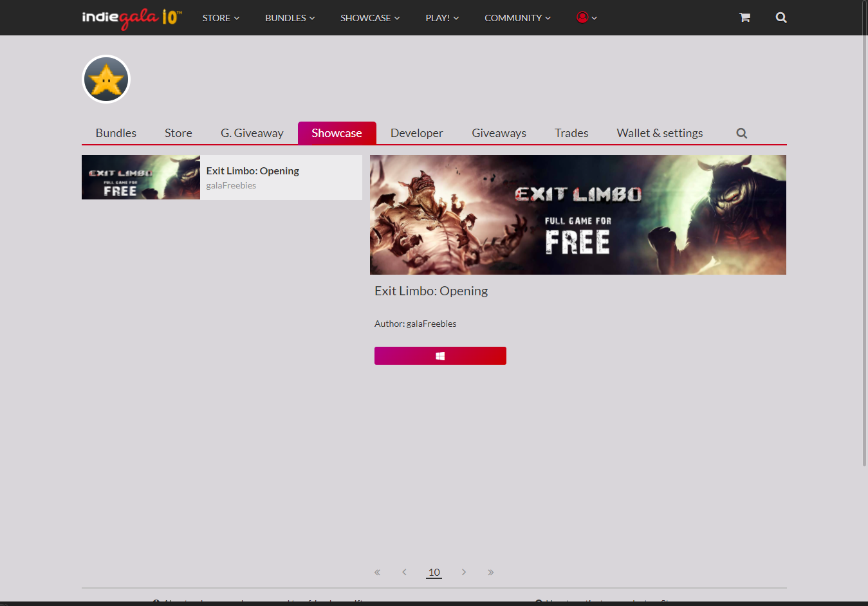The width and height of the screenshot is (868, 606).
Task: Click the large Exit Limbo banner image
Action: (578, 215)
